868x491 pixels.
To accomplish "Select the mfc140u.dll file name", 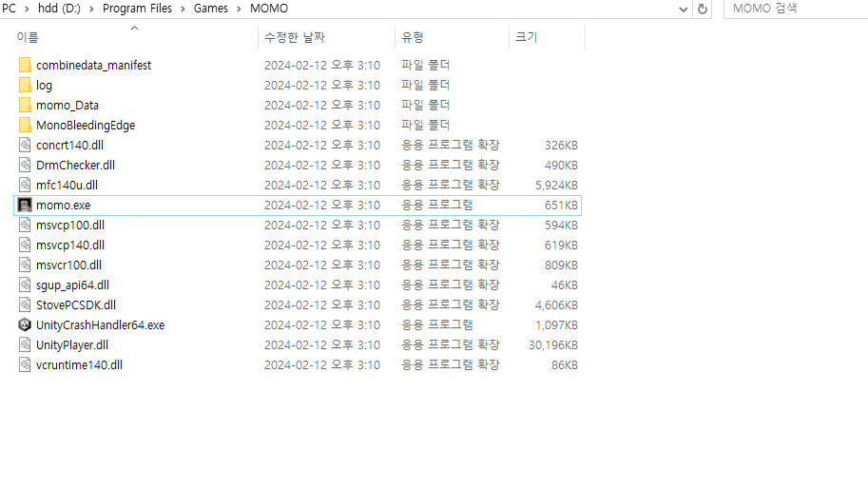I will 67,186.
